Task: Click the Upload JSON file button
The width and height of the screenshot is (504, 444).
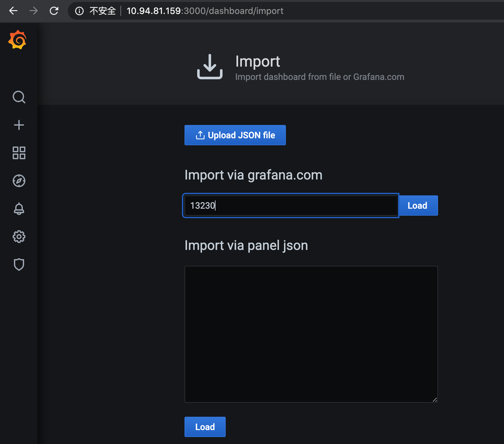Action: (235, 135)
